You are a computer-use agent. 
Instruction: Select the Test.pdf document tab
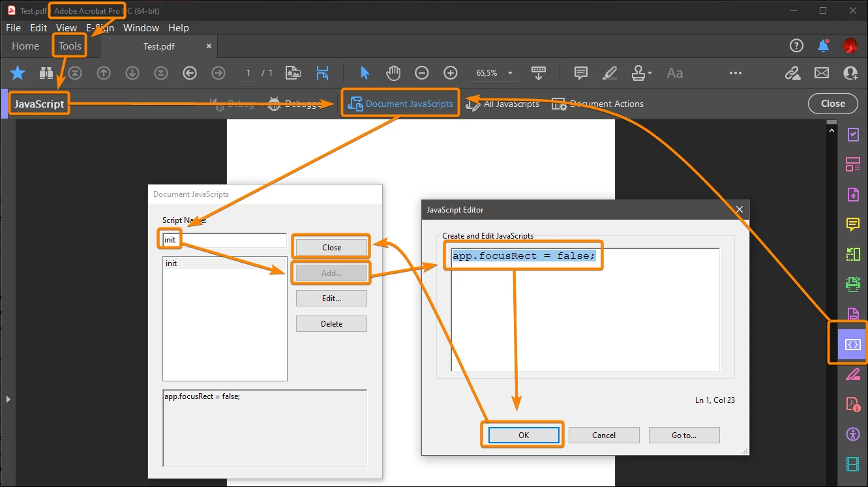pos(159,46)
